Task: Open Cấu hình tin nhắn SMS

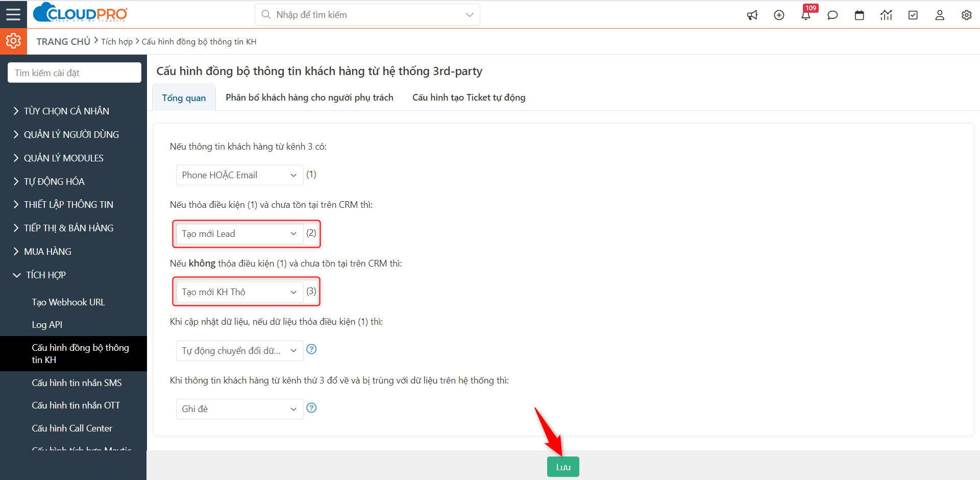Action: click(77, 382)
